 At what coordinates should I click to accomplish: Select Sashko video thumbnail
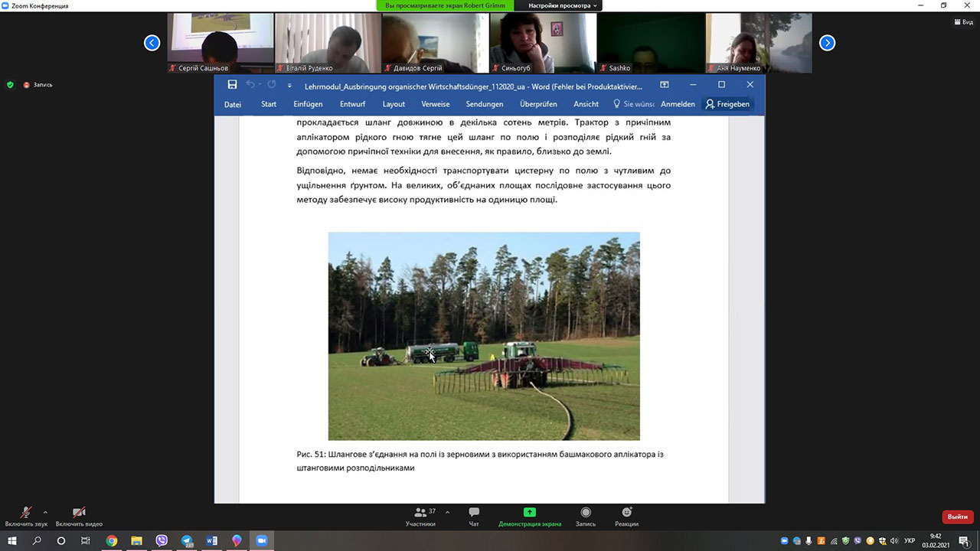coord(651,43)
